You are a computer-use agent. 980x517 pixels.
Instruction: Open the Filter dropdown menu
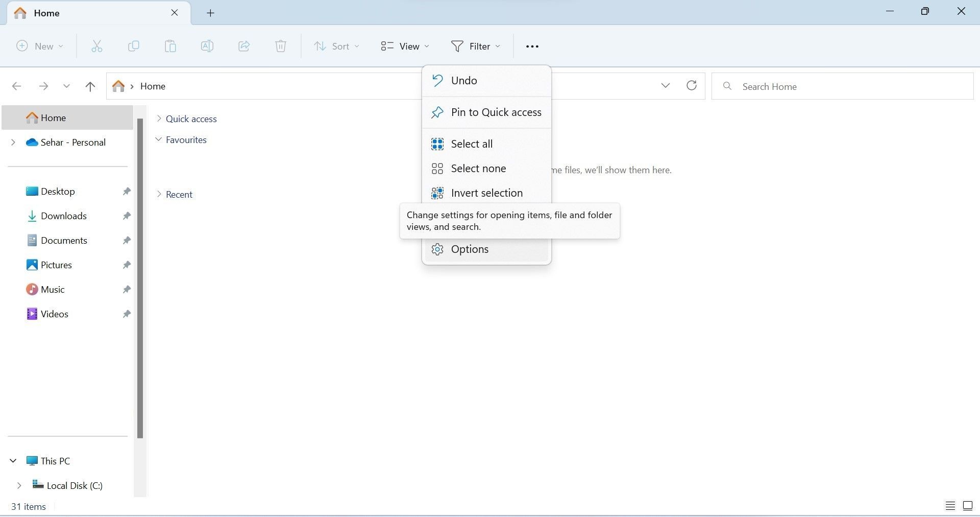[x=476, y=46]
